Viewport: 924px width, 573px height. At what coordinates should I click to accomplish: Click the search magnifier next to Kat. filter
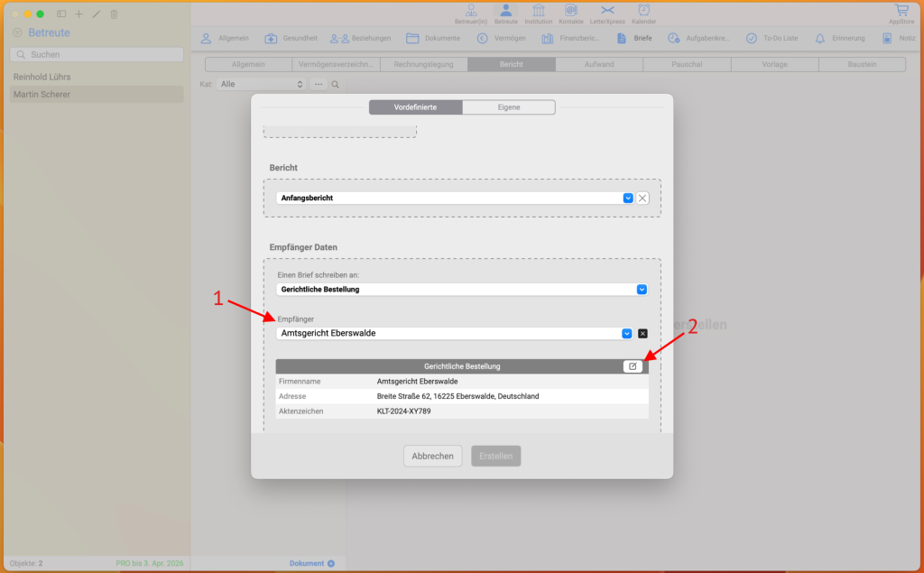(335, 84)
